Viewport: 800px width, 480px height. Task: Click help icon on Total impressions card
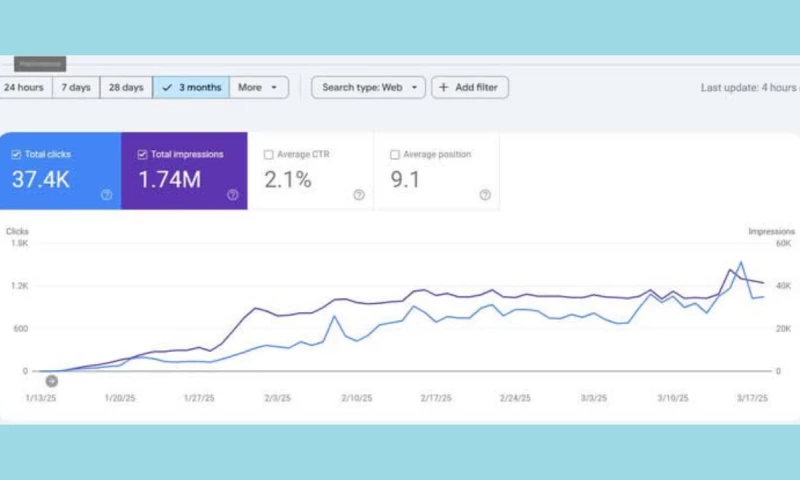233,195
